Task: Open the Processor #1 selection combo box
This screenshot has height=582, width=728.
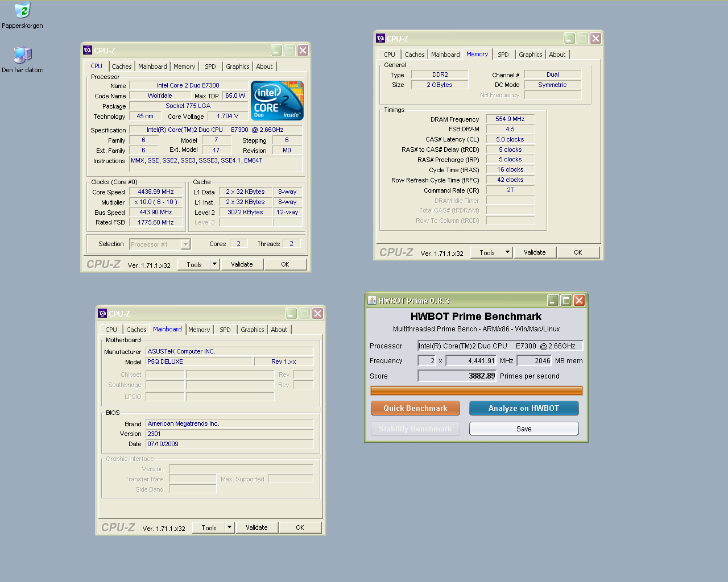Action: point(160,244)
